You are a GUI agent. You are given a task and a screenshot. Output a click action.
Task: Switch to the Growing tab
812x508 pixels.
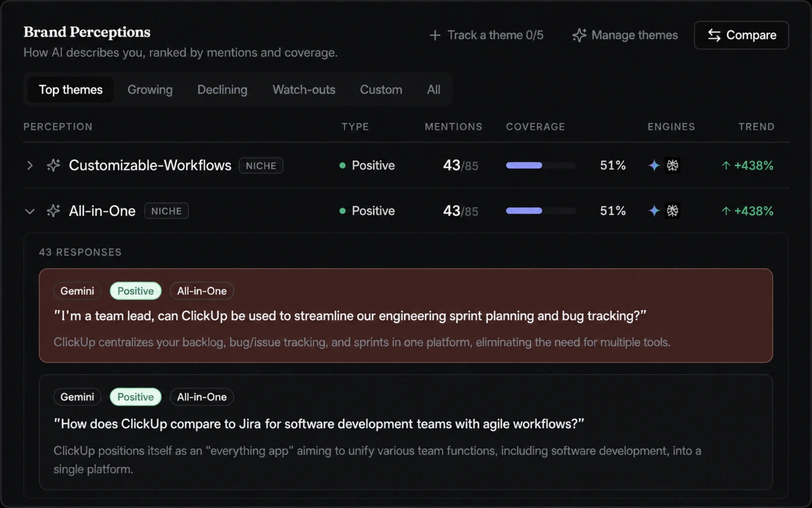point(150,89)
